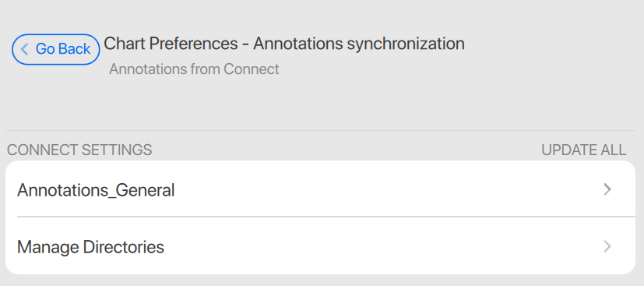The image size is (644, 286).
Task: Open the Manage Directories entry
Action: point(320,246)
